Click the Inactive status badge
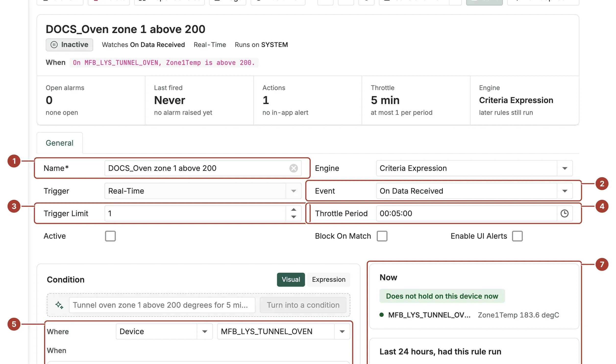This screenshot has height=364, width=616. [69, 45]
